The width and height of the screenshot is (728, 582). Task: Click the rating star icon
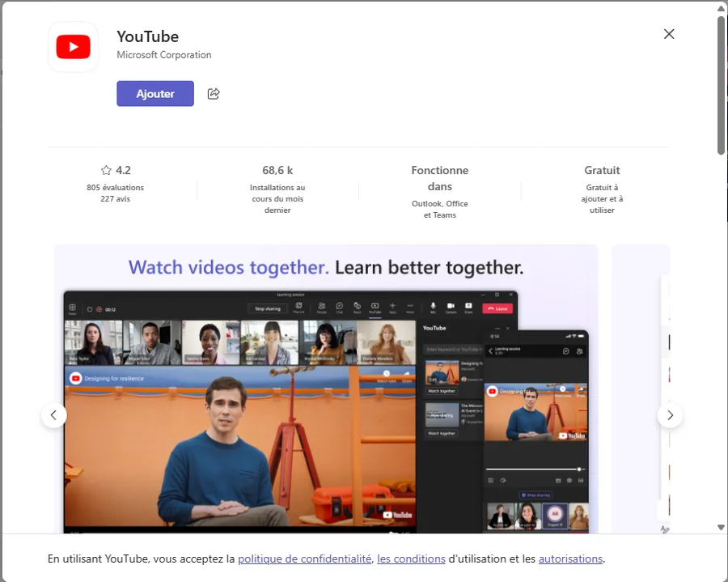pyautogui.click(x=106, y=170)
